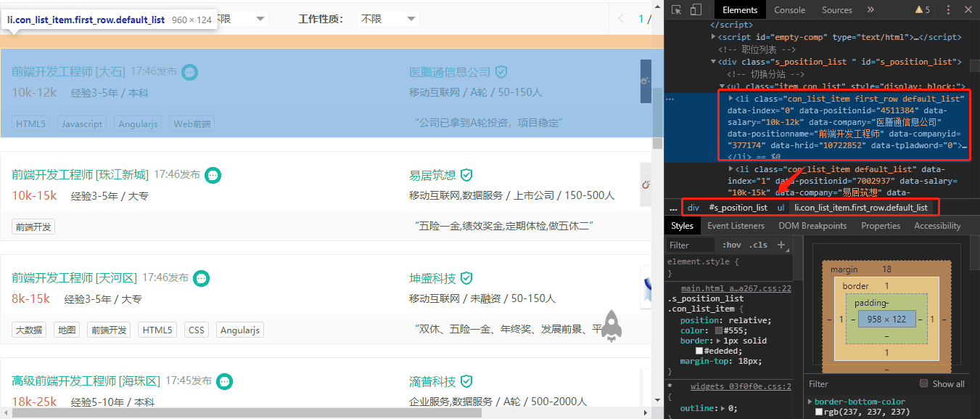
Task: Open the 工作性质 dropdown
Action: 389,20
